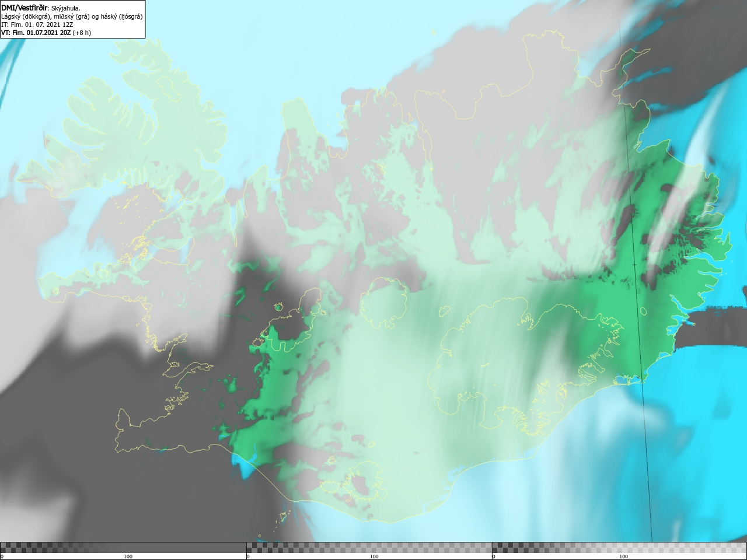Viewport: 747px width, 560px height.
Task: Click the 'DMI/Vestfirðir' title text
Action: tap(25, 8)
